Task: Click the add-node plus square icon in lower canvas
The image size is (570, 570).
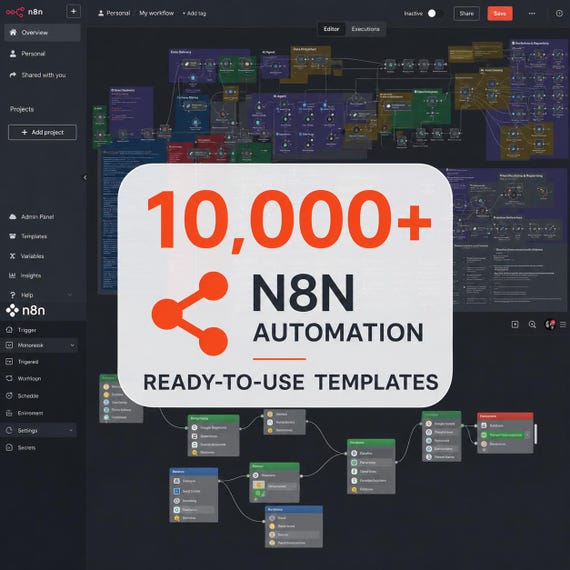Action: coord(515,324)
